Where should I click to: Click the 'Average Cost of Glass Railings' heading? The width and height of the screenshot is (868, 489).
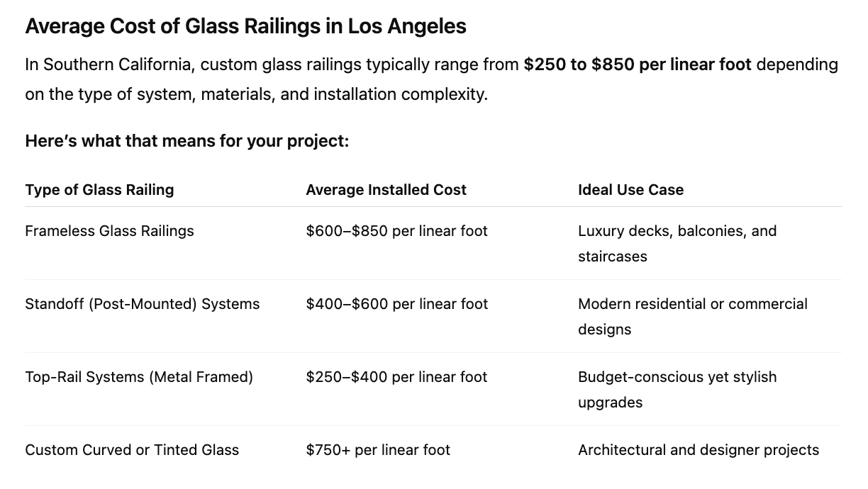[x=245, y=26]
